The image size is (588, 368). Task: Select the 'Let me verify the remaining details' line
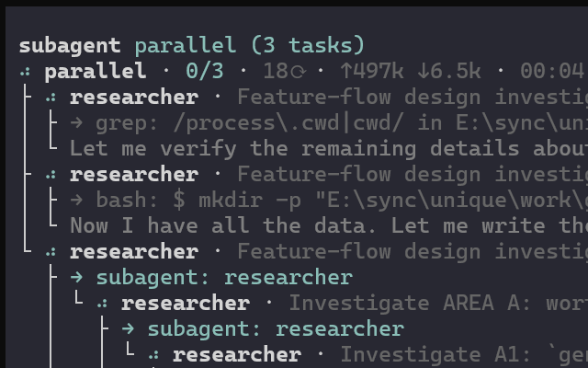pyautogui.click(x=329, y=149)
